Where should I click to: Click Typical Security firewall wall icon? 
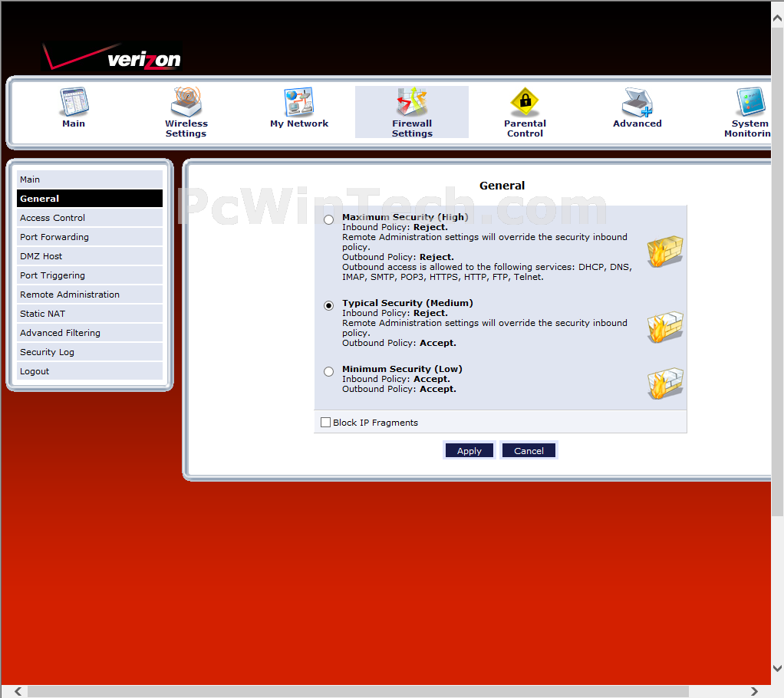[x=665, y=327]
